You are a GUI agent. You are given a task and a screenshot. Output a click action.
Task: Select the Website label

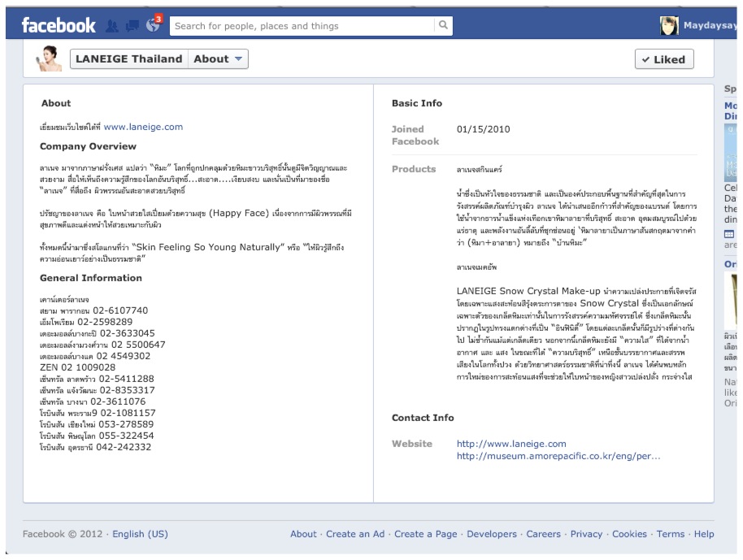pyautogui.click(x=412, y=444)
